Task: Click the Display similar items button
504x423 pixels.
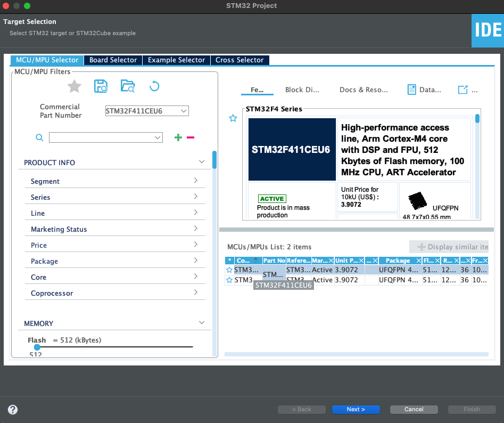Action: tap(449, 247)
